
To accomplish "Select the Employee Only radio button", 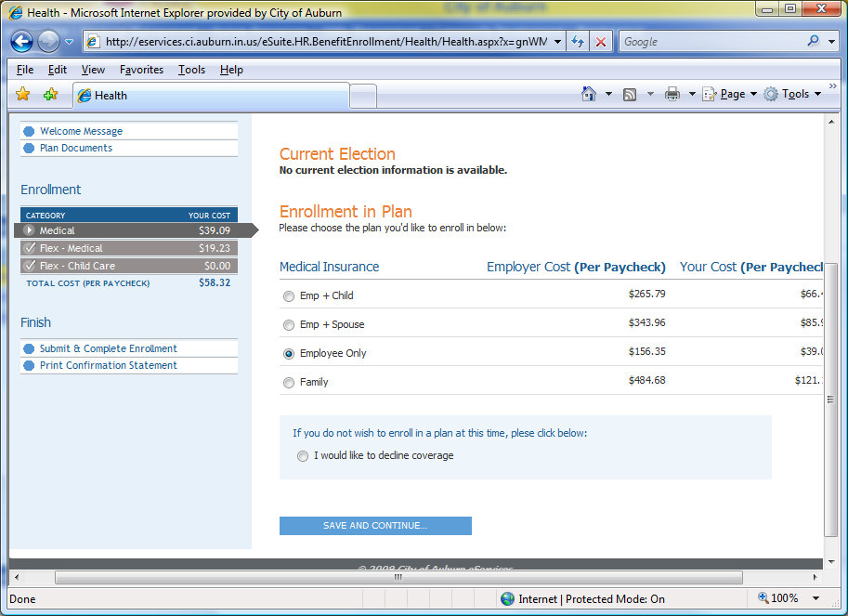I will coord(289,354).
